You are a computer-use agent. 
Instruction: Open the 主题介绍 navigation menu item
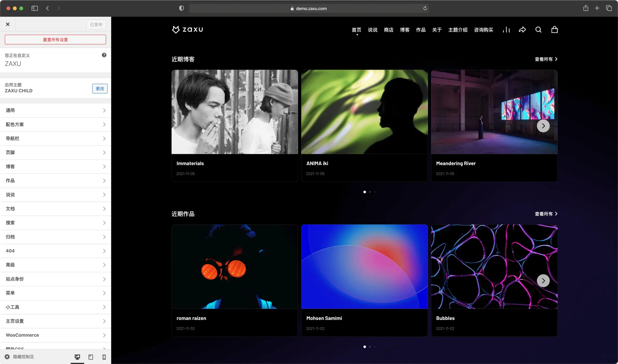pyautogui.click(x=458, y=30)
